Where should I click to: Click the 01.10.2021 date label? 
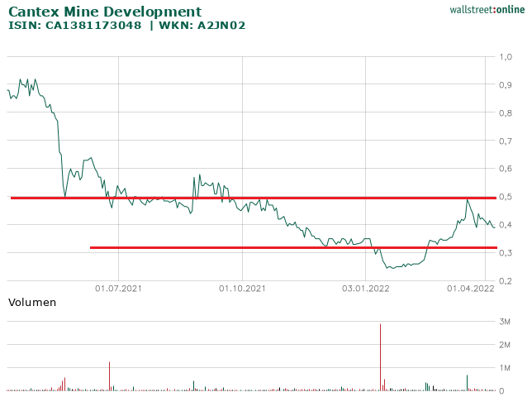[x=242, y=289]
